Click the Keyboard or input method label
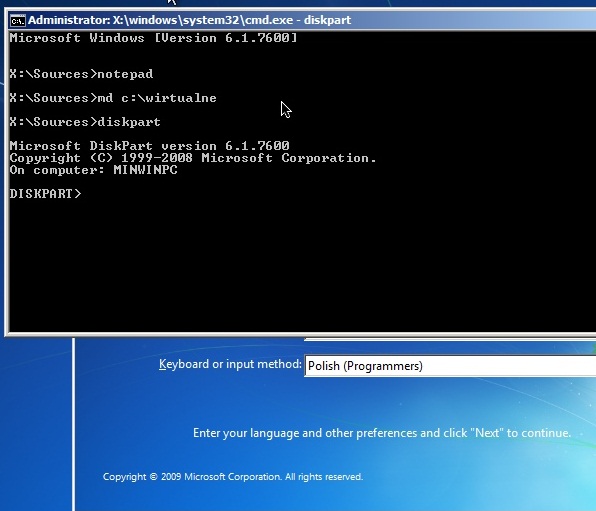This screenshot has height=511, width=596. [x=230, y=364]
